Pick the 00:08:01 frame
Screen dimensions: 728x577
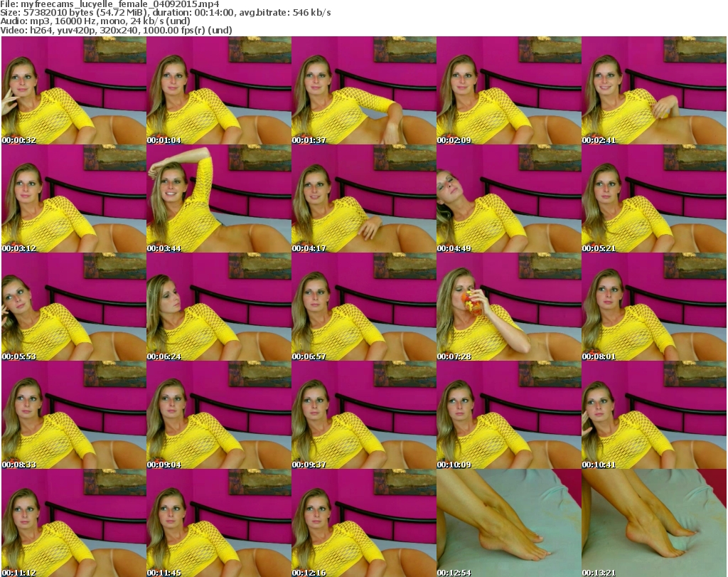pyautogui.click(x=654, y=307)
